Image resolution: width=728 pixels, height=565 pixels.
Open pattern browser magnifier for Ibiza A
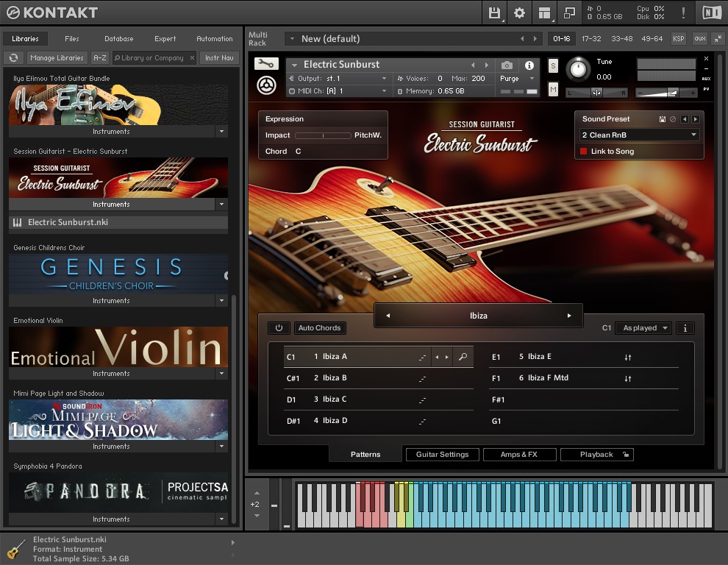pos(463,357)
